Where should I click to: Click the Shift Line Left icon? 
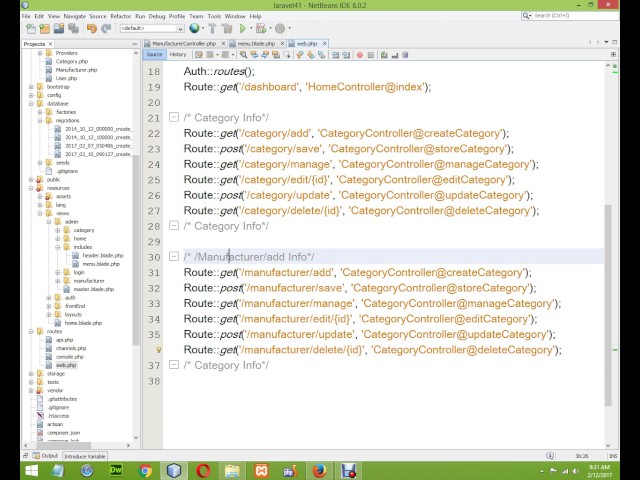tap(335, 55)
